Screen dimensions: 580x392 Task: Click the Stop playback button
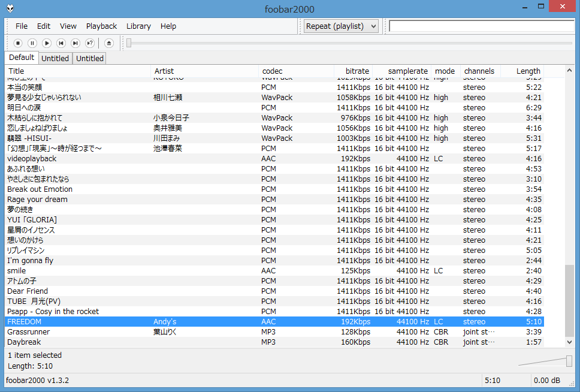pyautogui.click(x=18, y=43)
